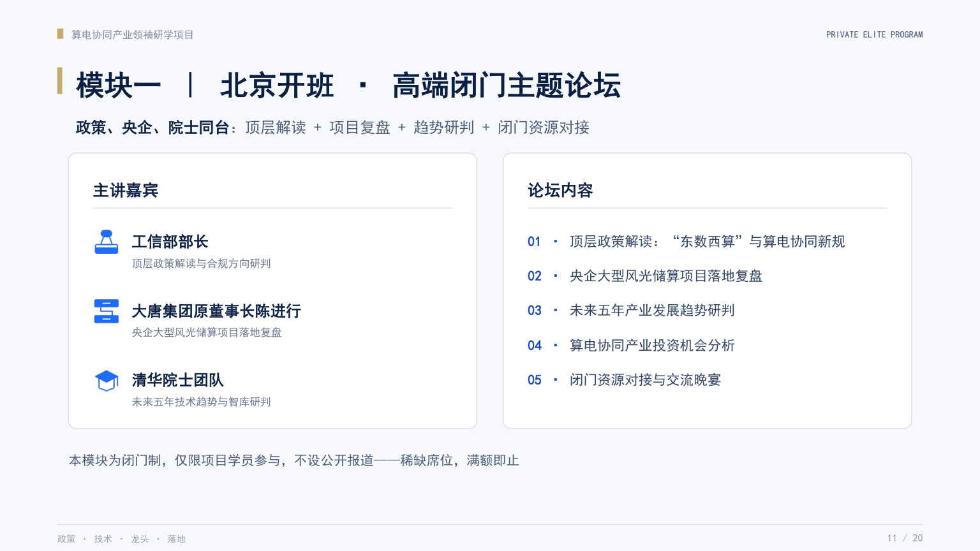980x551 pixels.
Task: Click the agenda number 04
Action: [534, 346]
